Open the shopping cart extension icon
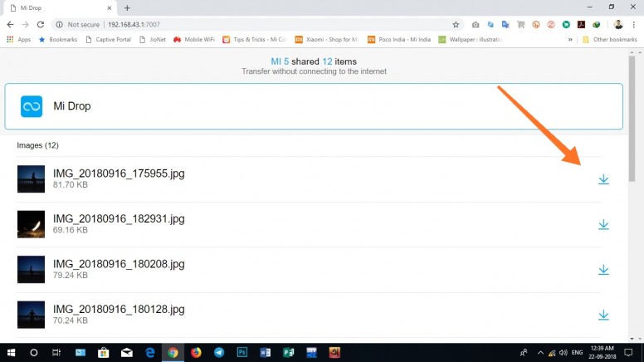 521,25
